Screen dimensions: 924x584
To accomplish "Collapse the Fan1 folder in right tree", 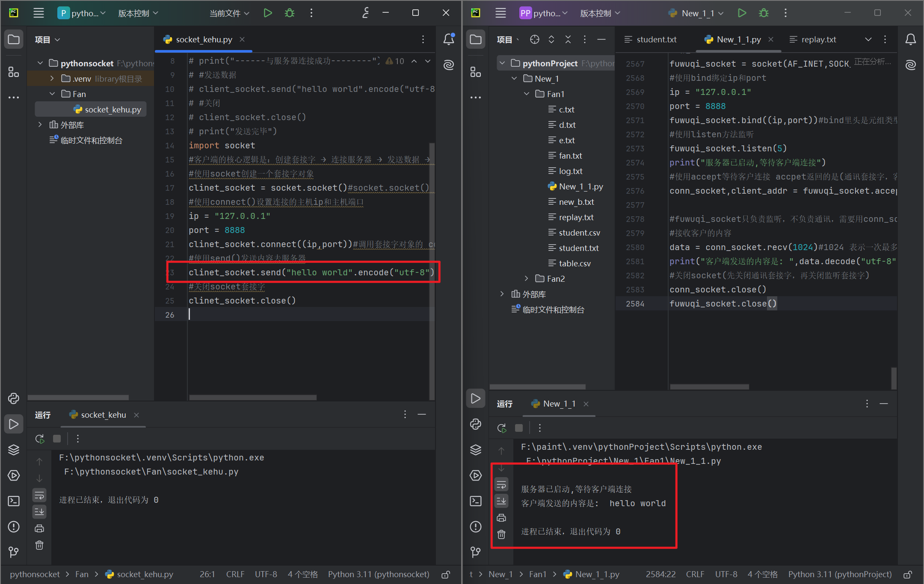I will point(527,94).
